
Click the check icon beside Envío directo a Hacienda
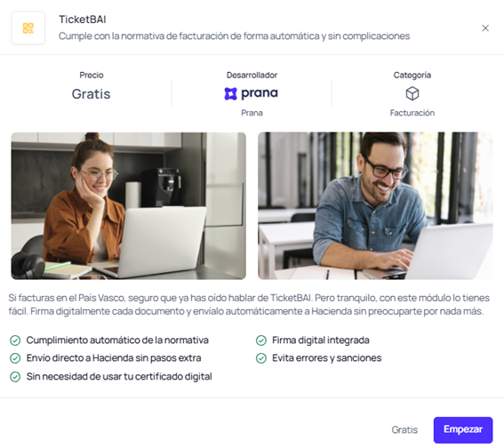pyautogui.click(x=15, y=358)
